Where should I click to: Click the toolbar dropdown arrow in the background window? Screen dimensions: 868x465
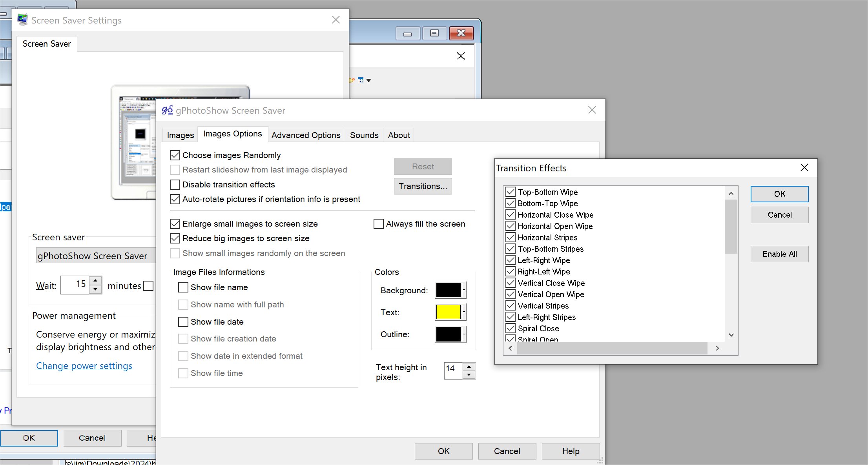coord(369,80)
